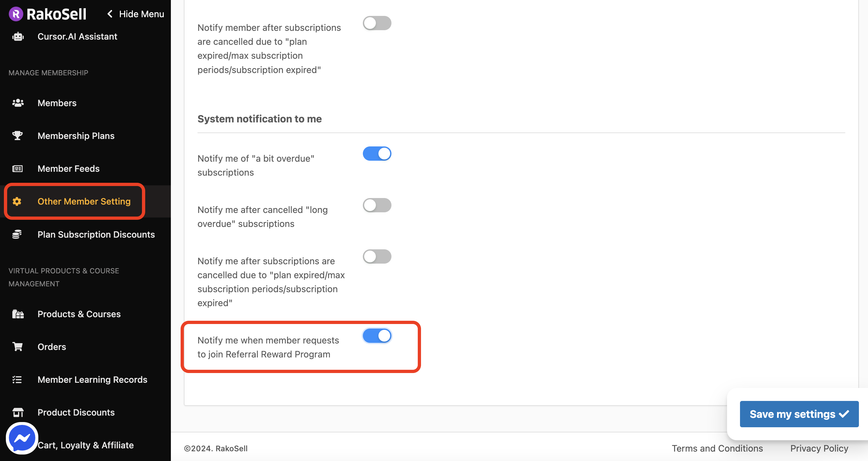Open the Cursor.AI Assistant robot icon
Screen dimensions: 868x461
coord(18,36)
